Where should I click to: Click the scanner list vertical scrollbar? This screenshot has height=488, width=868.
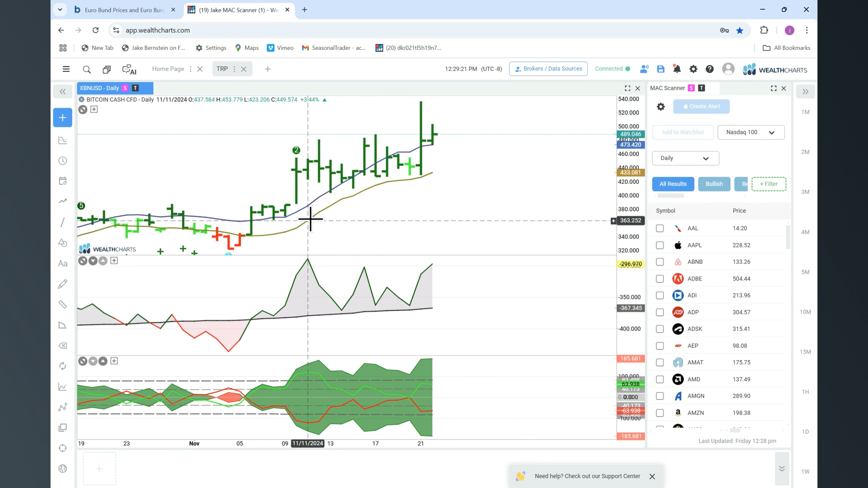pyautogui.click(x=788, y=237)
